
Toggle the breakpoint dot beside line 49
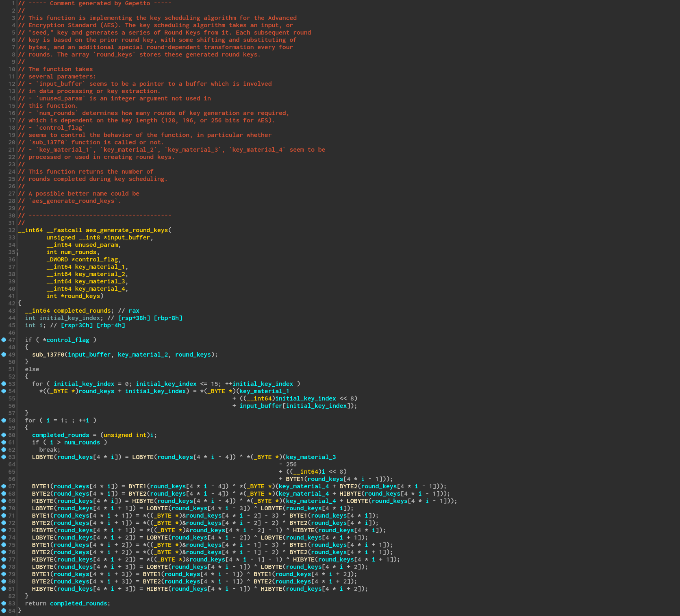point(4,355)
